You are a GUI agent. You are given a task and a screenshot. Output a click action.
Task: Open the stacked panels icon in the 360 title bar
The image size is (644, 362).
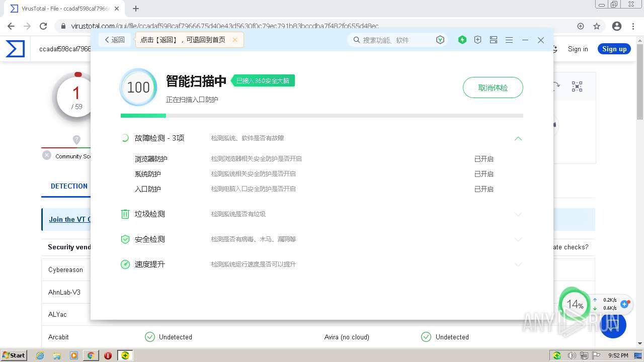(494, 40)
